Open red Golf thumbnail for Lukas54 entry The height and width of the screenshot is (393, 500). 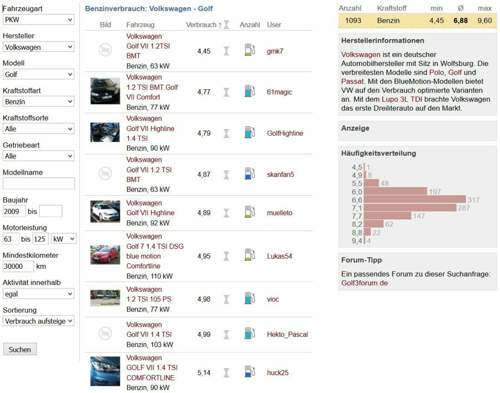click(105, 254)
